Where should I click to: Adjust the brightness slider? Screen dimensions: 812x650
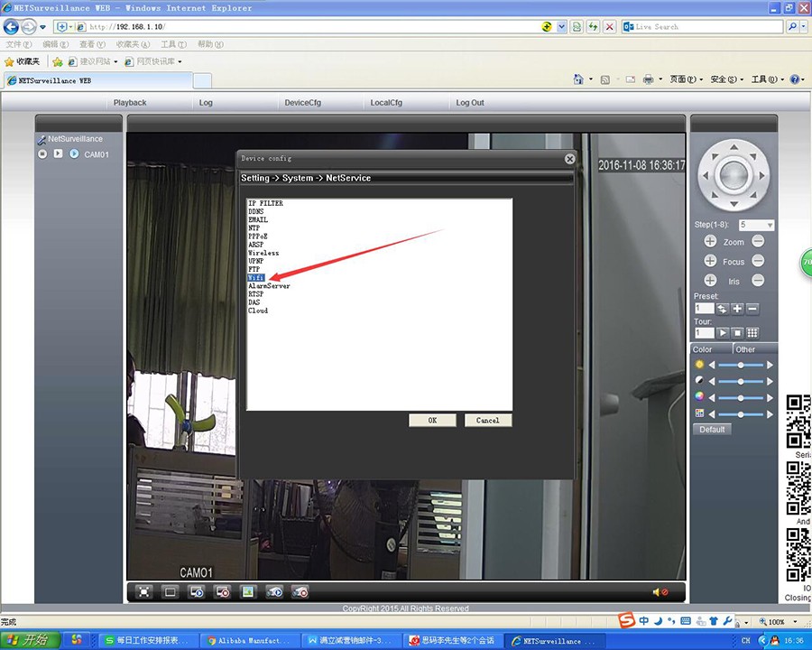point(741,365)
